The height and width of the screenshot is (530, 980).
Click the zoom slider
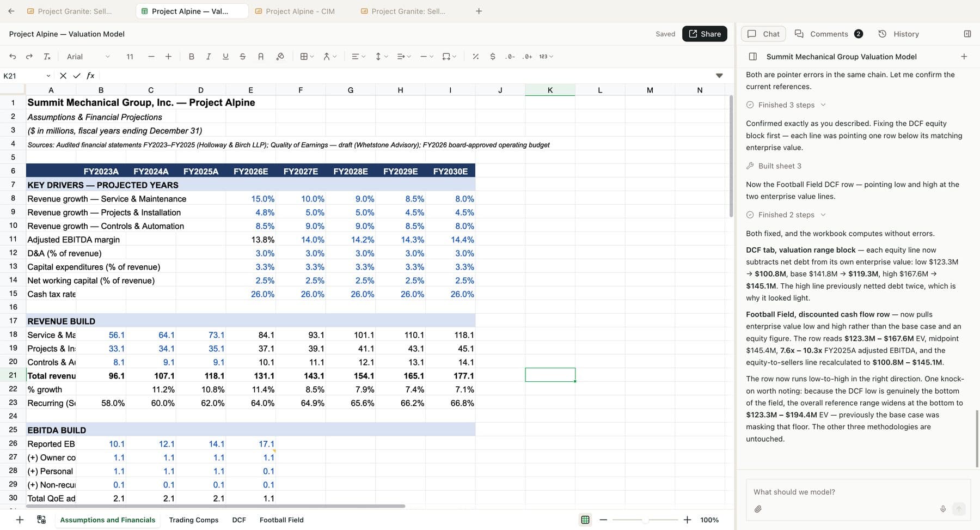[645, 520]
